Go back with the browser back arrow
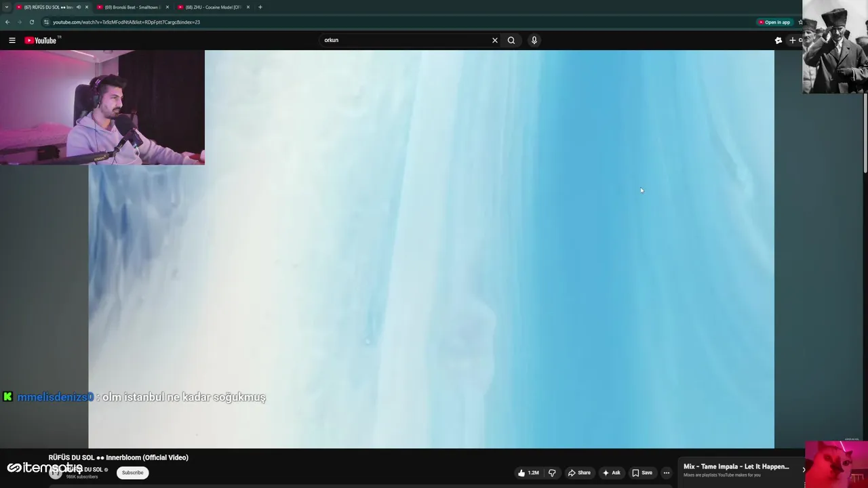The width and height of the screenshot is (868, 488). (x=7, y=22)
